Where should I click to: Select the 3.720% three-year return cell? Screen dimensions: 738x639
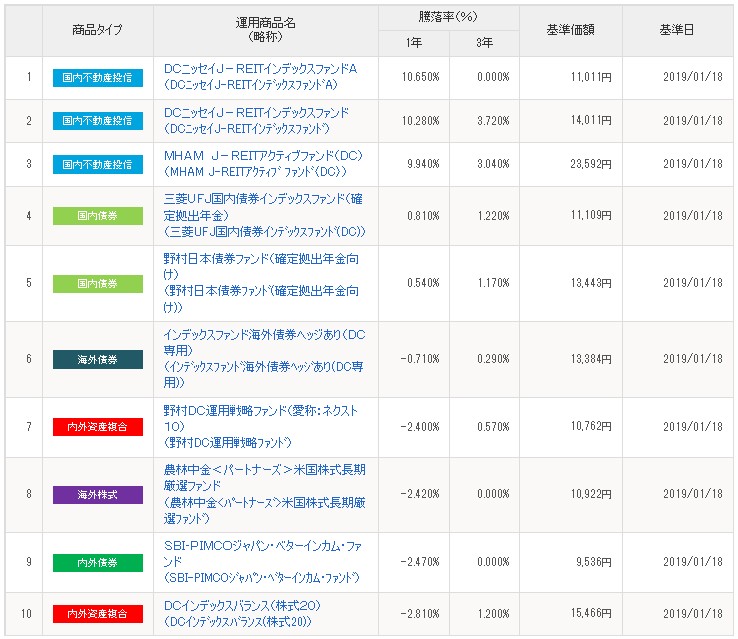pyautogui.click(x=484, y=121)
